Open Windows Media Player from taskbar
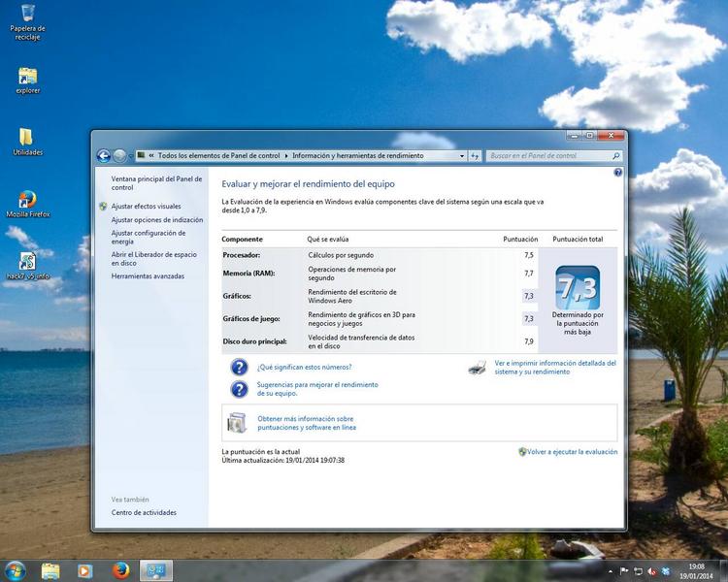This screenshot has width=728, height=582. [x=85, y=570]
